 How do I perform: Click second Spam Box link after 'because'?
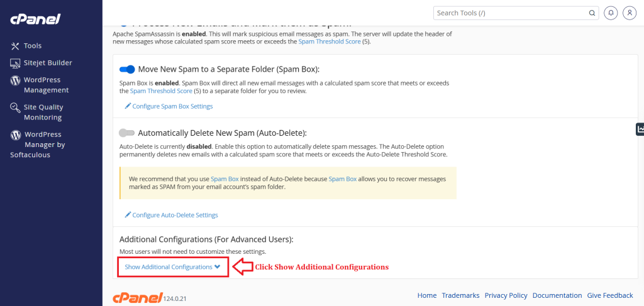(343, 179)
